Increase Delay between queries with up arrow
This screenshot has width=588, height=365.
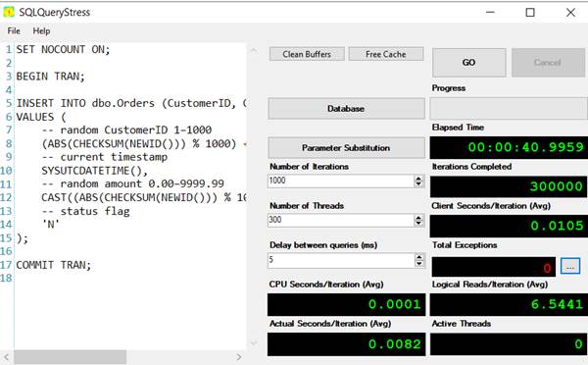418,257
